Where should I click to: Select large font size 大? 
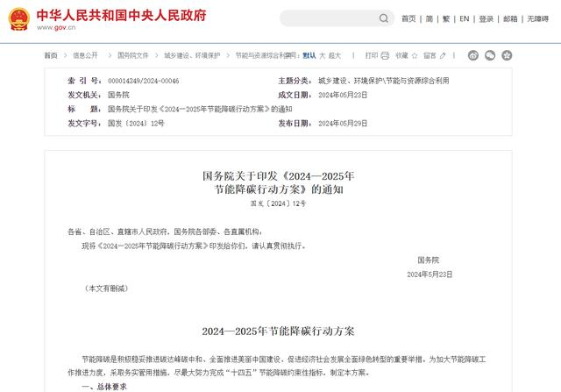(322, 55)
